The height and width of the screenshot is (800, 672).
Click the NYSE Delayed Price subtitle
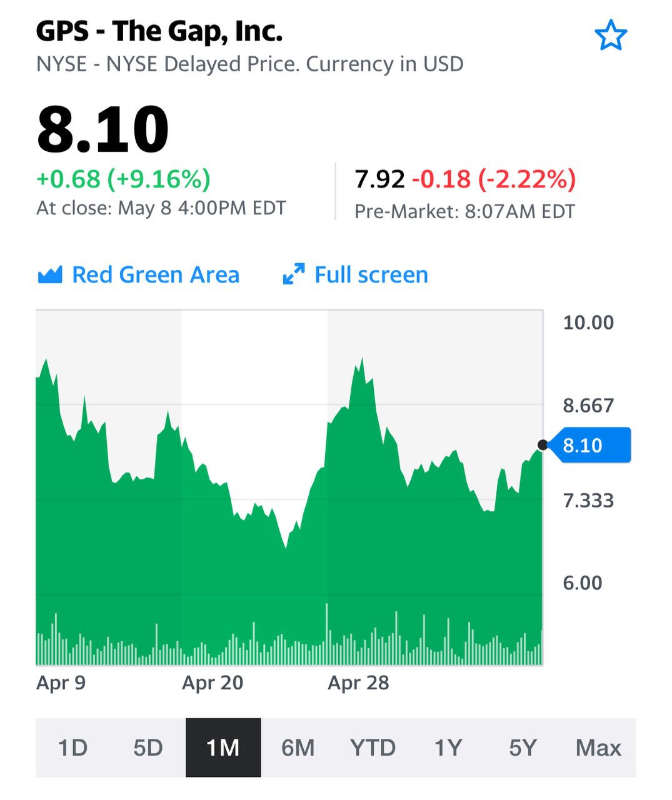pyautogui.click(x=250, y=64)
